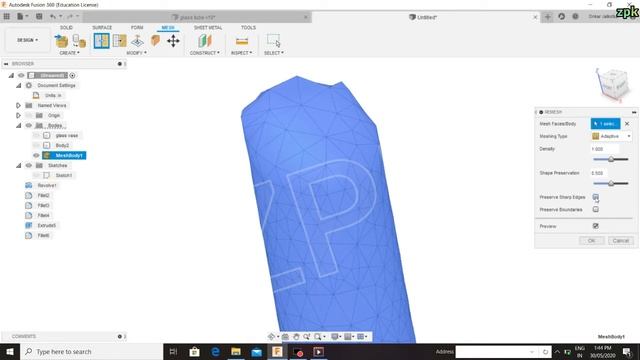Show Sketch1 with its eye icon

(x=36, y=175)
